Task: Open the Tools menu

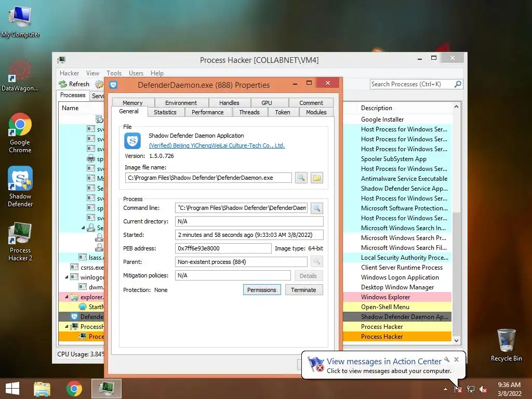Action: 114,73
